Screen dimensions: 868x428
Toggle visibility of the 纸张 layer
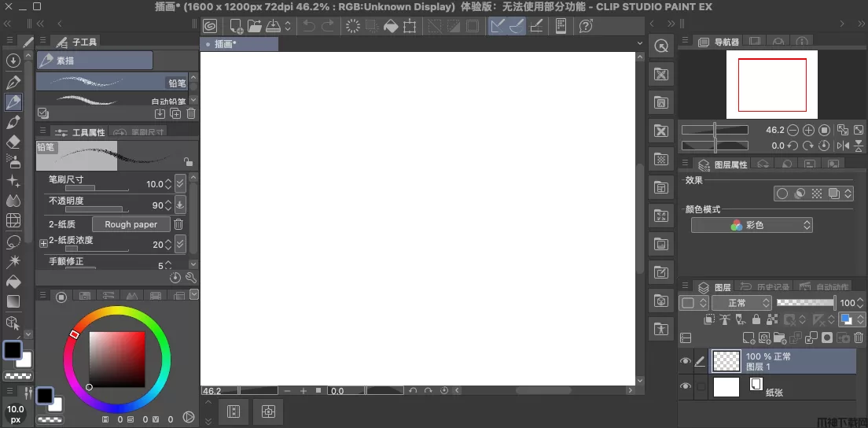(686, 386)
